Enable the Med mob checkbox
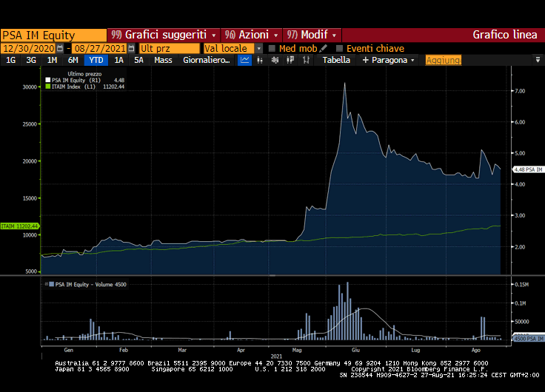This screenshot has height=392, width=545. 272,48
